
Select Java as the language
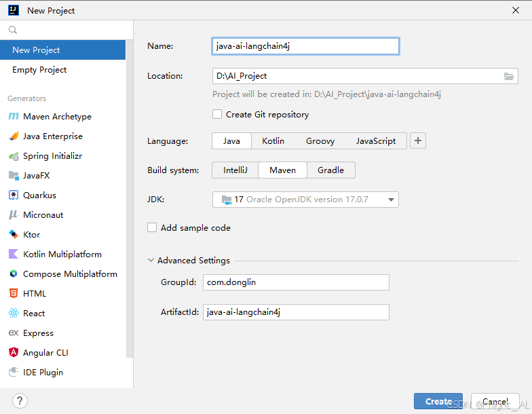tap(231, 141)
